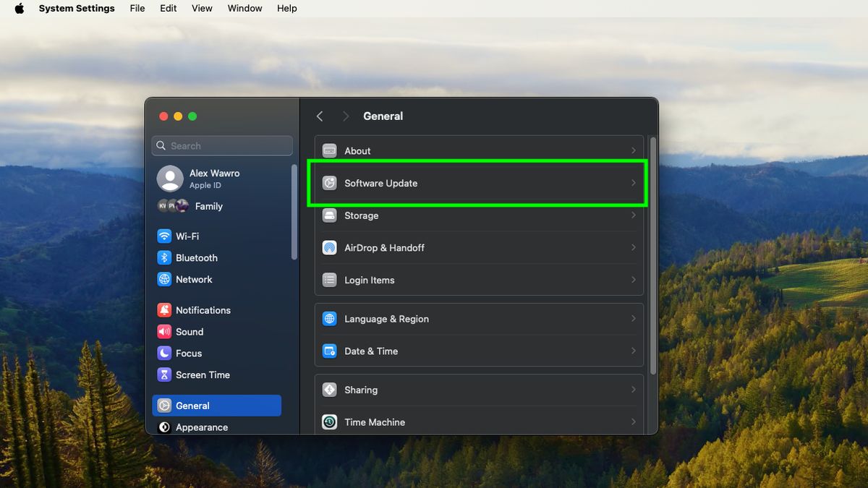
Task: Click the back navigation arrow
Action: click(320, 116)
